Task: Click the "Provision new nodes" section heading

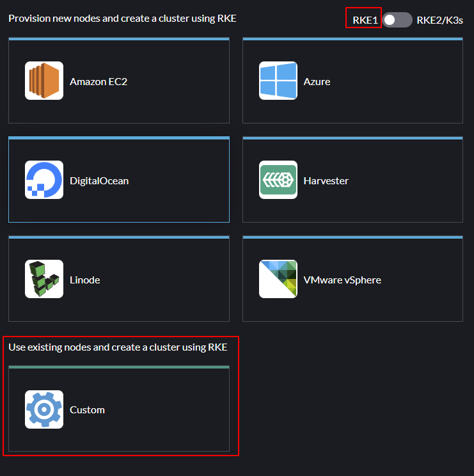Action: pyautogui.click(x=122, y=19)
